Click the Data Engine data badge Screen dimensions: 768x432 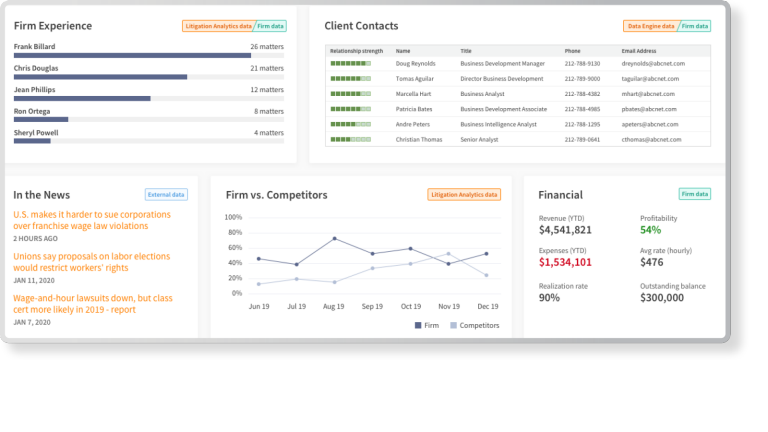650,26
